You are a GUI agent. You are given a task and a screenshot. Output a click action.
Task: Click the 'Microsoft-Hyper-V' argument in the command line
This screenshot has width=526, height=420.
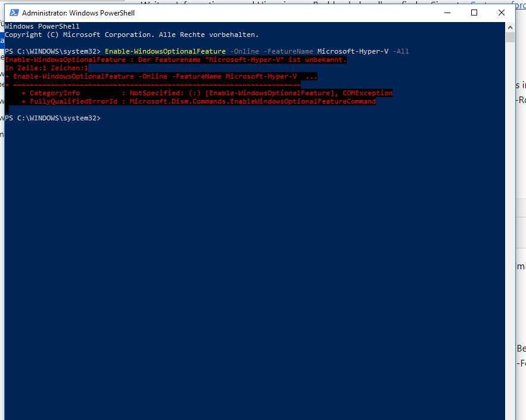[353, 51]
